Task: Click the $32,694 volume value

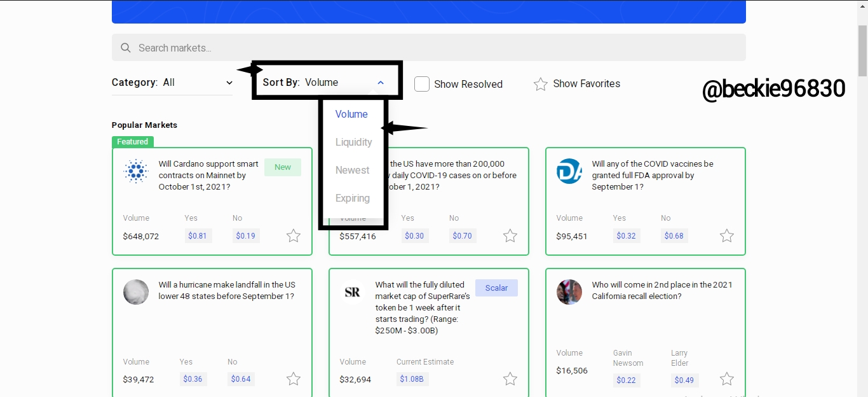Action: tap(355, 380)
